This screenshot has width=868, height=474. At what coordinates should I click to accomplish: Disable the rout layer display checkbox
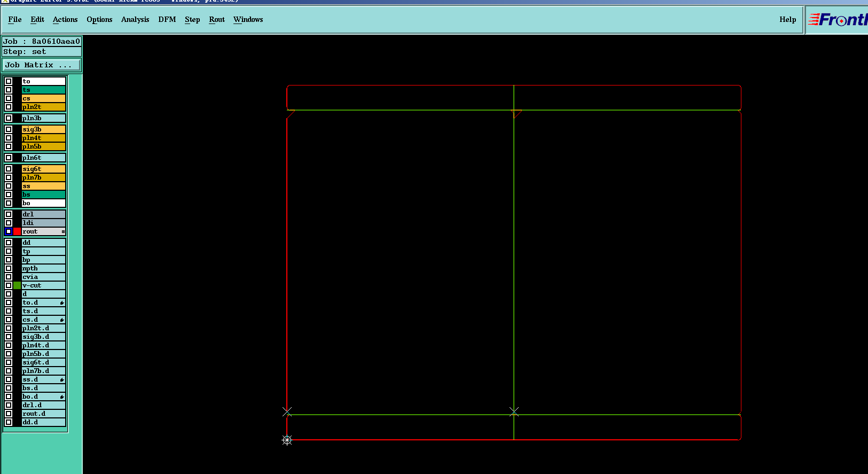click(9, 231)
